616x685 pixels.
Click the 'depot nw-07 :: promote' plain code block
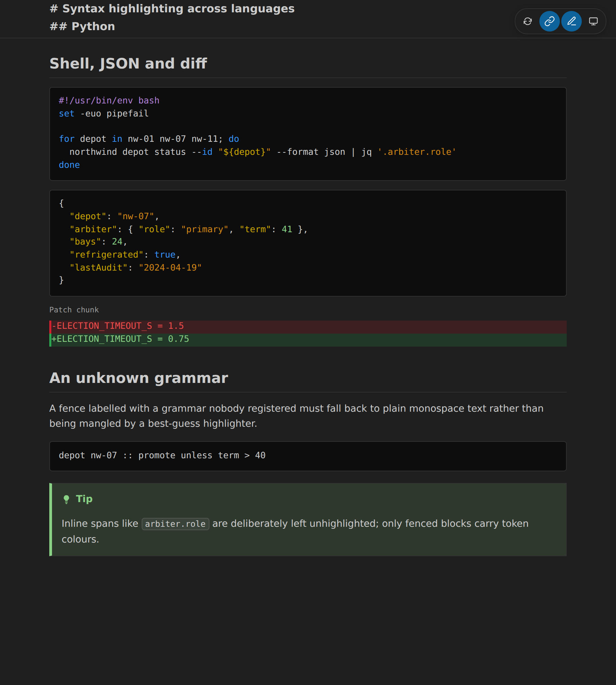308,456
